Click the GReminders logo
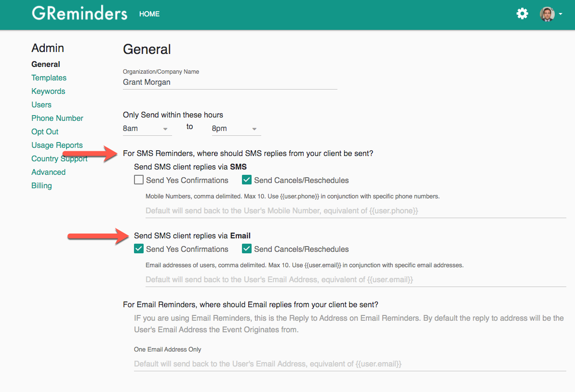 click(80, 13)
